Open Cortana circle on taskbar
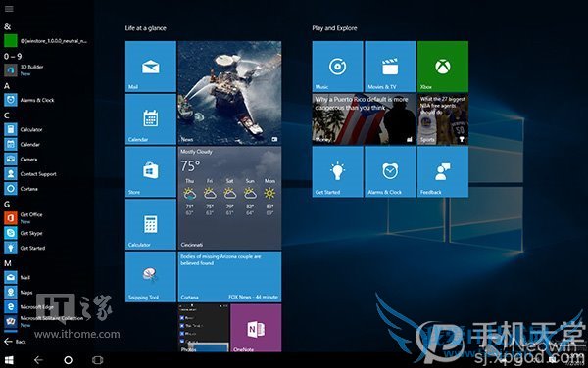The width and height of the screenshot is (588, 368). (68, 360)
